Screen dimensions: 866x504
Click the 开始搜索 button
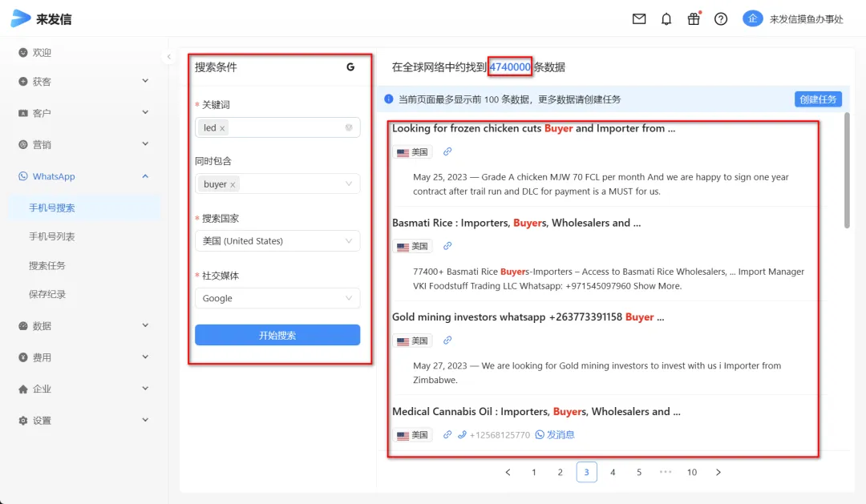coord(277,335)
